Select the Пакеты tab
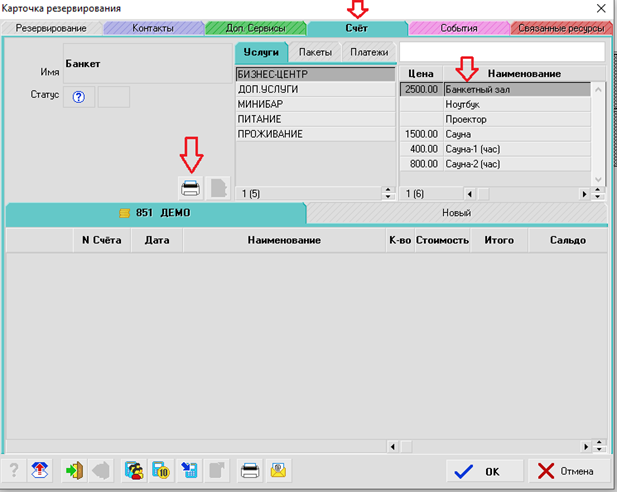The image size is (617, 492). [x=316, y=51]
